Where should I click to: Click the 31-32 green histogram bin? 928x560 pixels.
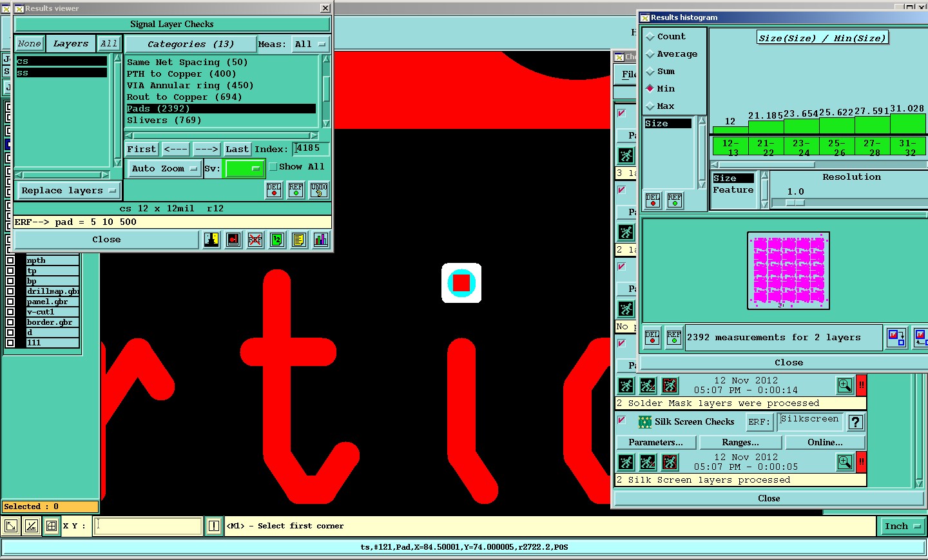click(x=907, y=148)
